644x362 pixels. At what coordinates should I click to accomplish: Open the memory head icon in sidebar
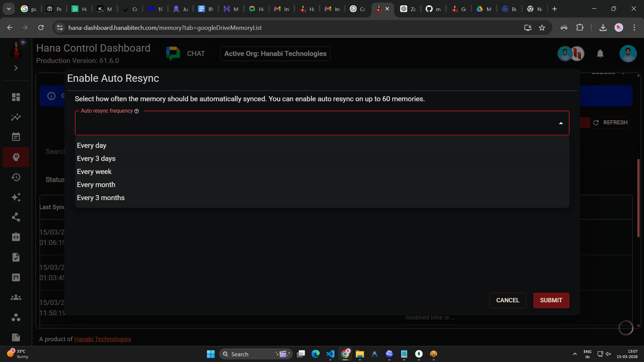click(16, 157)
